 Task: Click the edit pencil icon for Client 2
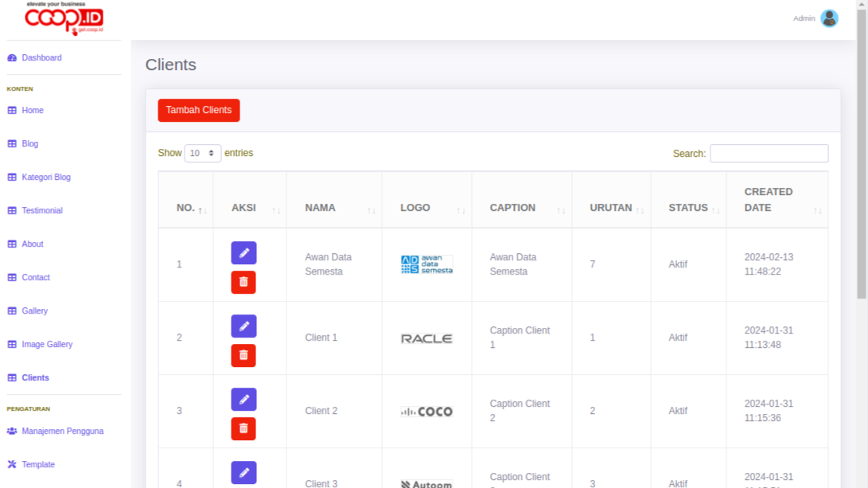pyautogui.click(x=243, y=400)
